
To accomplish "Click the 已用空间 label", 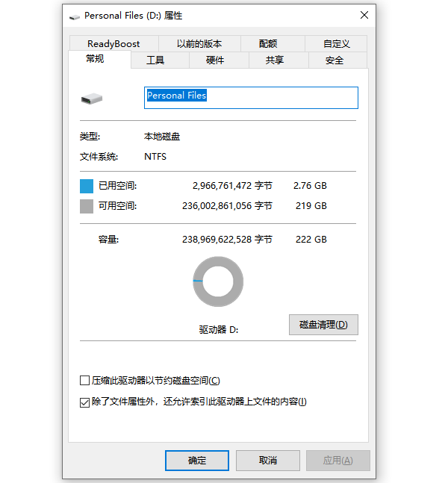I will [117, 186].
